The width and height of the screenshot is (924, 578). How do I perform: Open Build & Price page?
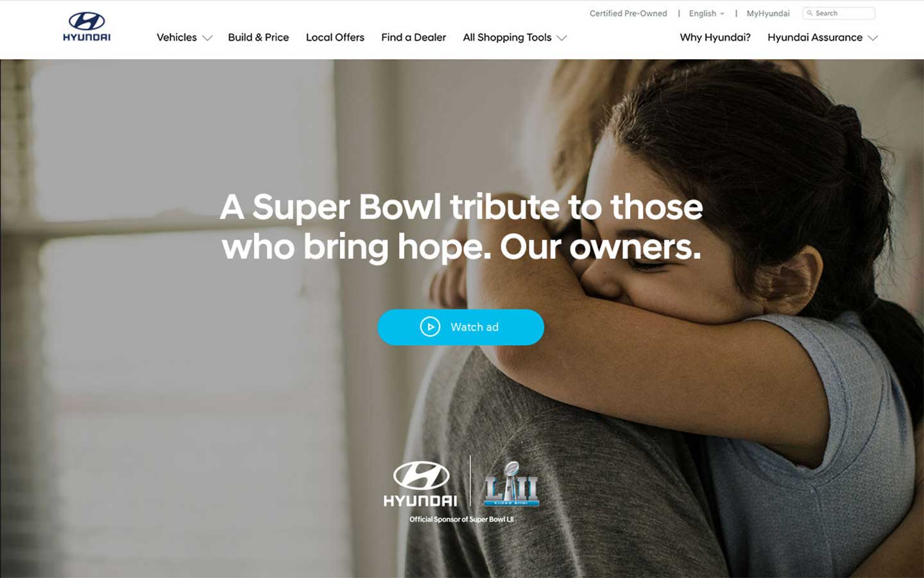click(259, 37)
